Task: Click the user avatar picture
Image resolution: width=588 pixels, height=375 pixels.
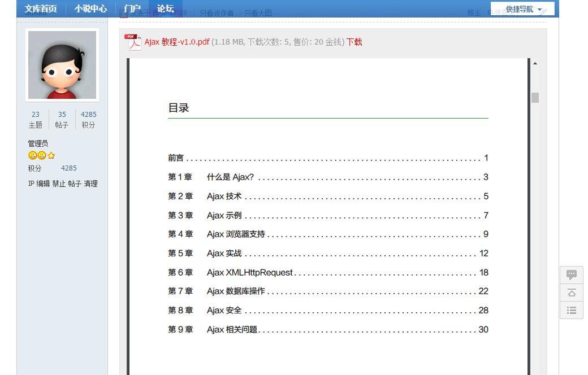Action: pyautogui.click(x=62, y=65)
